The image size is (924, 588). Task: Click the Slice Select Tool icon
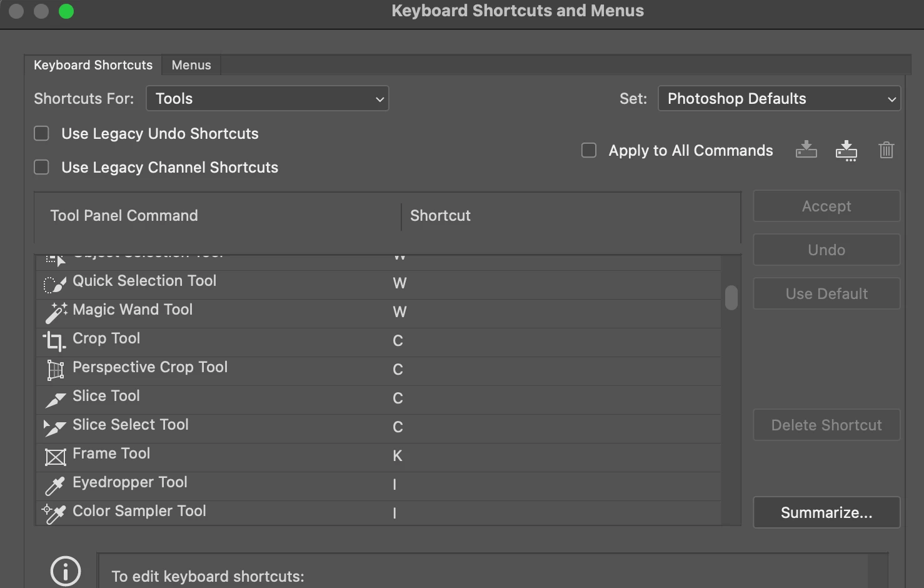coord(54,428)
